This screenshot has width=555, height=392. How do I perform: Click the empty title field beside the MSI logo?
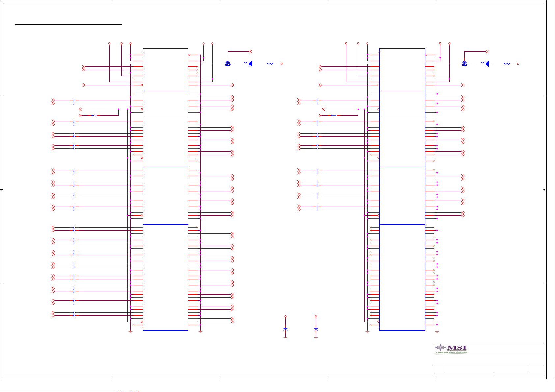505,349
